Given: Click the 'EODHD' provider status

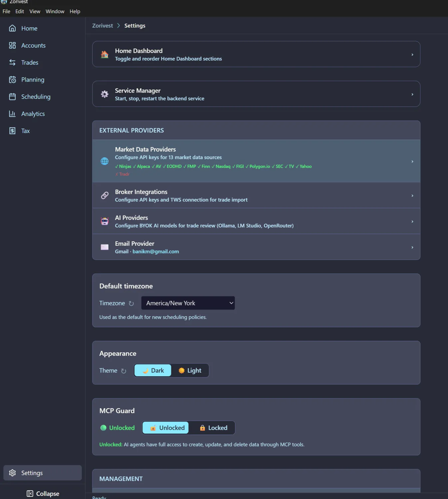Looking at the screenshot, I should point(172,166).
